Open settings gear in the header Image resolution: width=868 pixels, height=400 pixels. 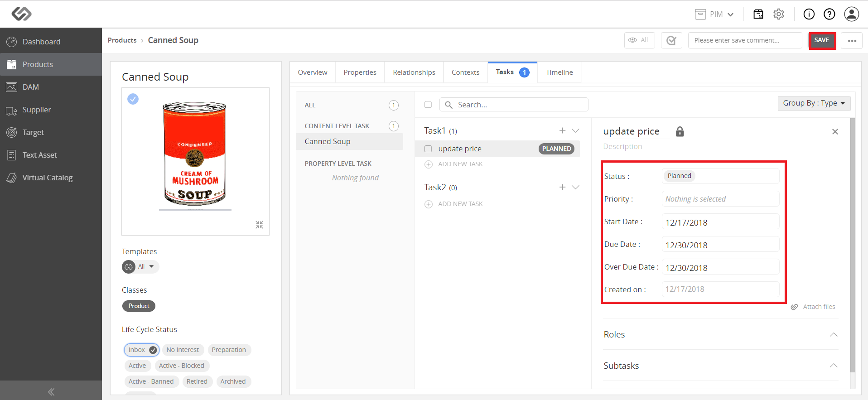point(779,14)
